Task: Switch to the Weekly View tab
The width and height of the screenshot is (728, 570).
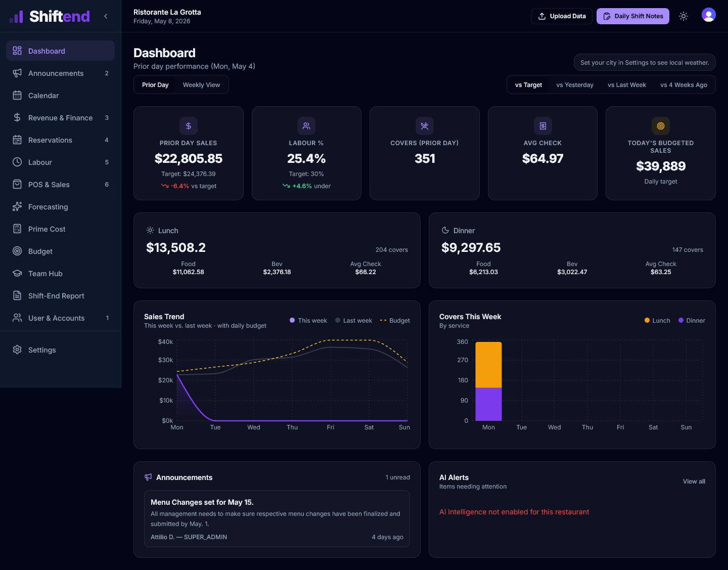Action: click(x=201, y=85)
